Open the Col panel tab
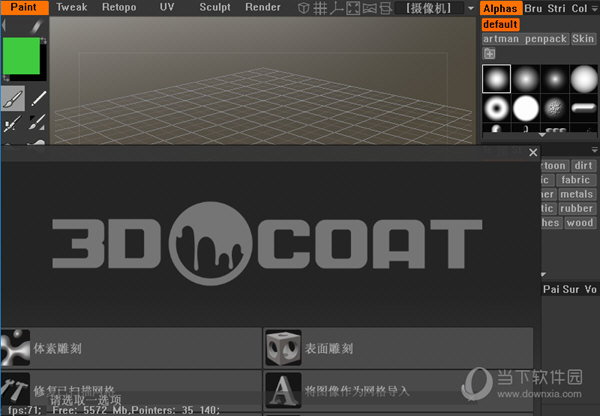 tap(579, 8)
